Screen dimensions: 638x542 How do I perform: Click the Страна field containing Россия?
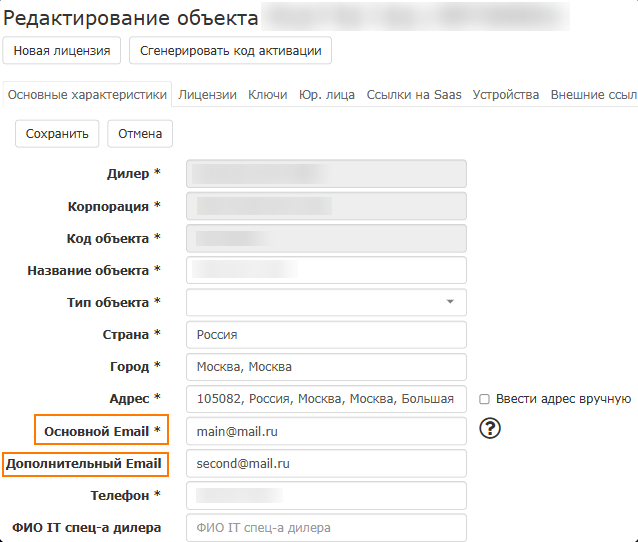[x=327, y=335]
